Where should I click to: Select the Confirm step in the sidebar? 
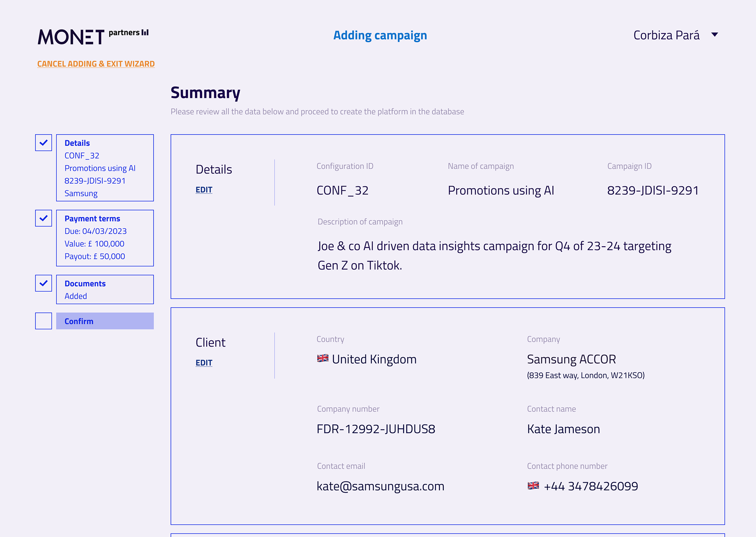105,321
